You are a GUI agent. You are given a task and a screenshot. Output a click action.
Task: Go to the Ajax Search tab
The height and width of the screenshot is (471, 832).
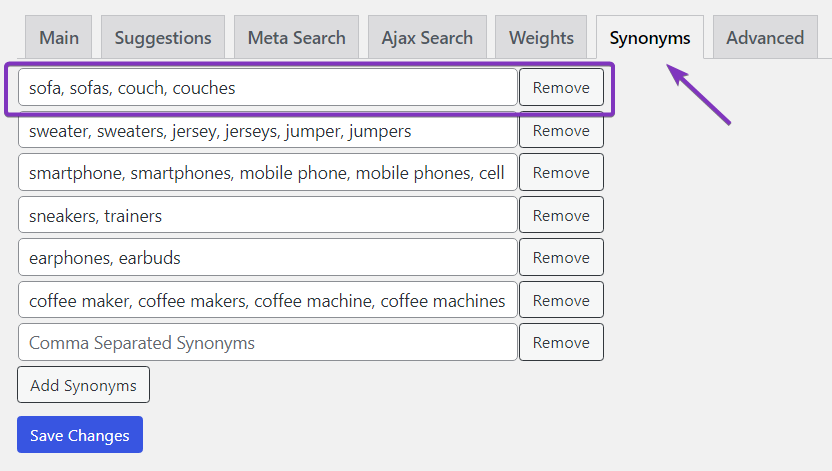[x=427, y=38]
